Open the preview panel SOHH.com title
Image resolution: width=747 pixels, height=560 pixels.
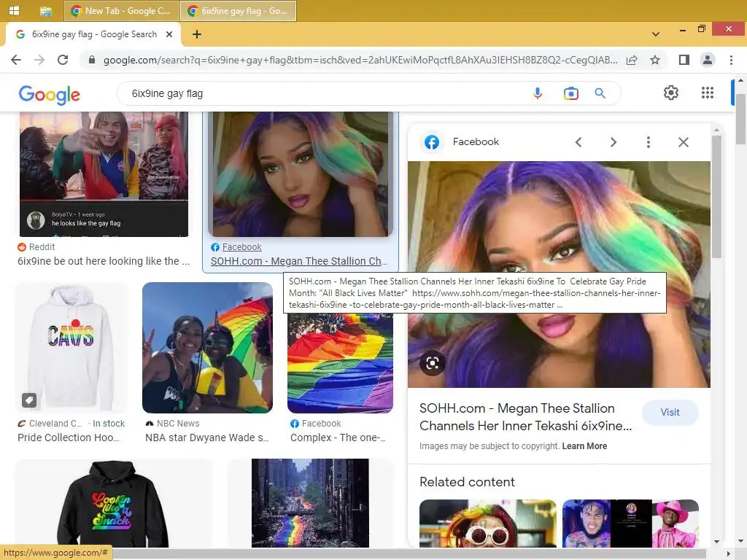(x=525, y=417)
